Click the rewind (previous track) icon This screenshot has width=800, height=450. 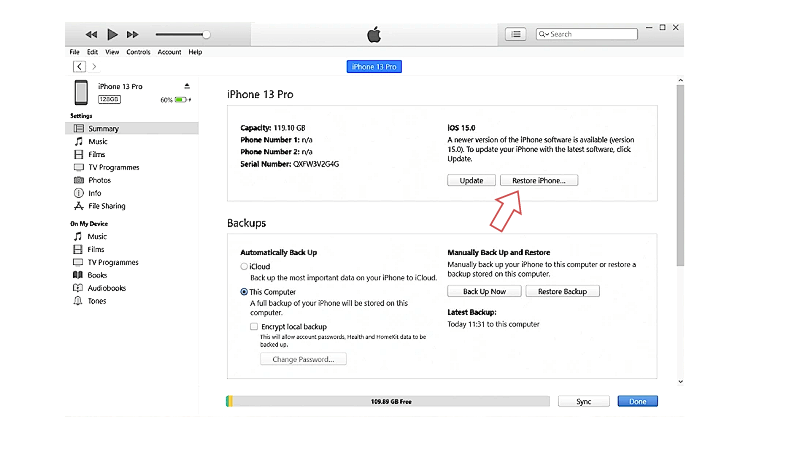(92, 35)
